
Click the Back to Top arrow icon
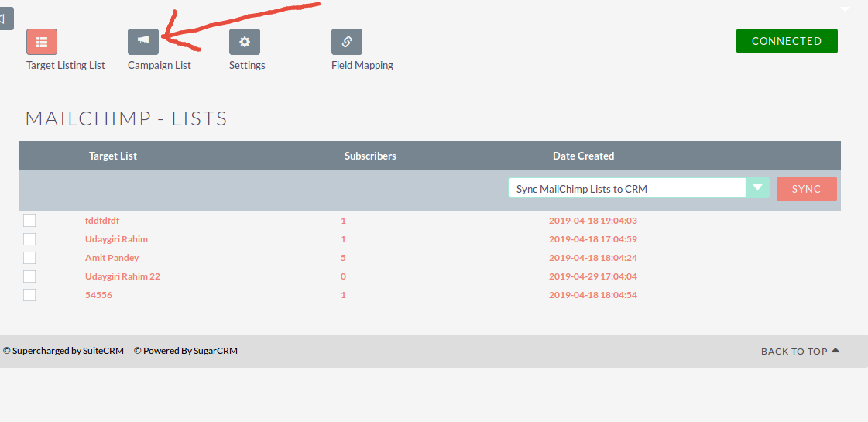[x=836, y=350]
